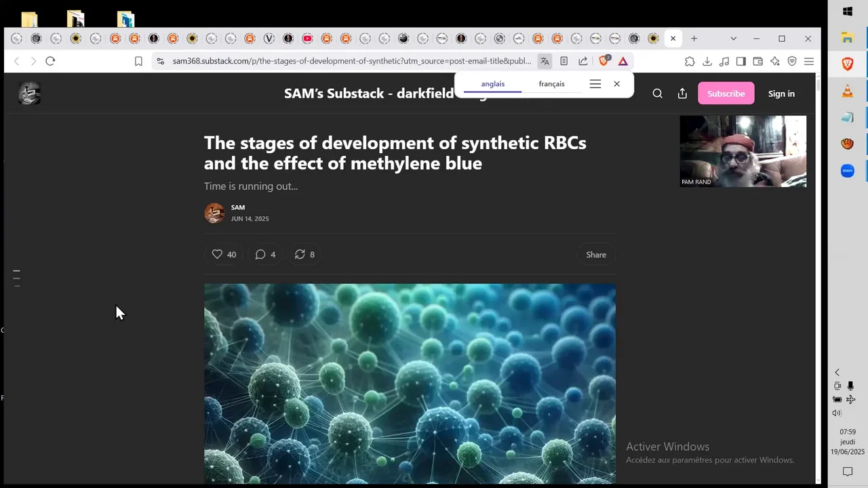
Task: Show browser downloads
Action: pyautogui.click(x=707, y=61)
